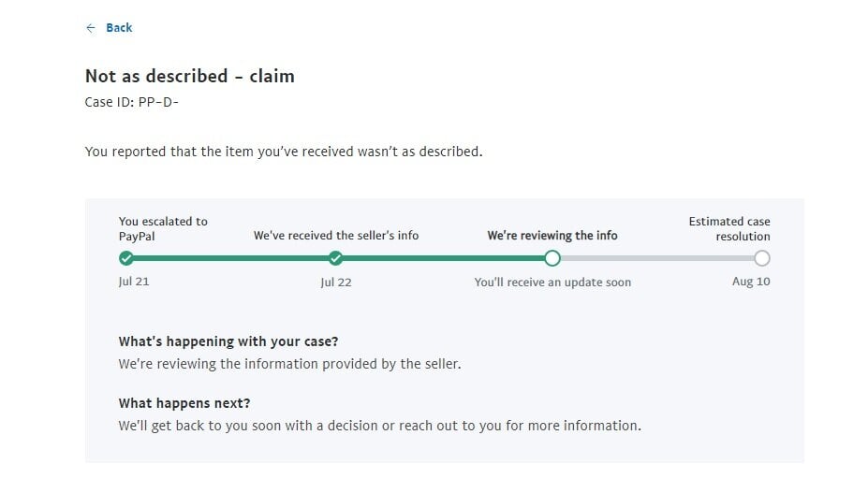Click the Jul 21 date label
Screen dimensions: 868x493
[134, 282]
